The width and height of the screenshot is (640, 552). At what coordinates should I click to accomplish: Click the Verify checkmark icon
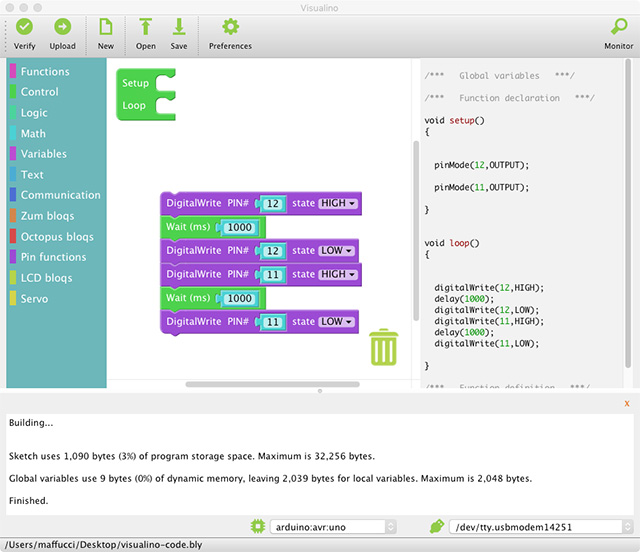[x=25, y=28]
